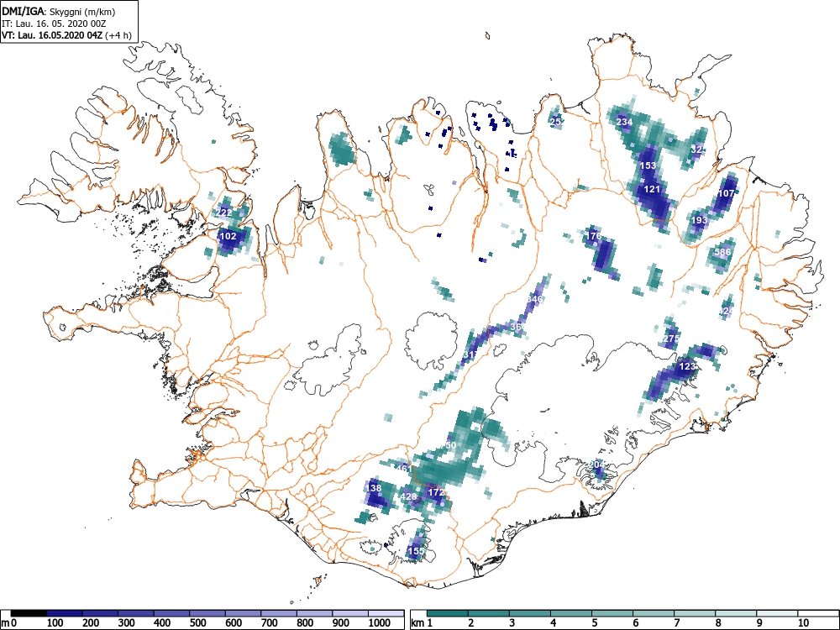Viewport: 840px width, 630px height.
Task: Click the 500–600 m legend swatch
Action: pyautogui.click(x=207, y=613)
